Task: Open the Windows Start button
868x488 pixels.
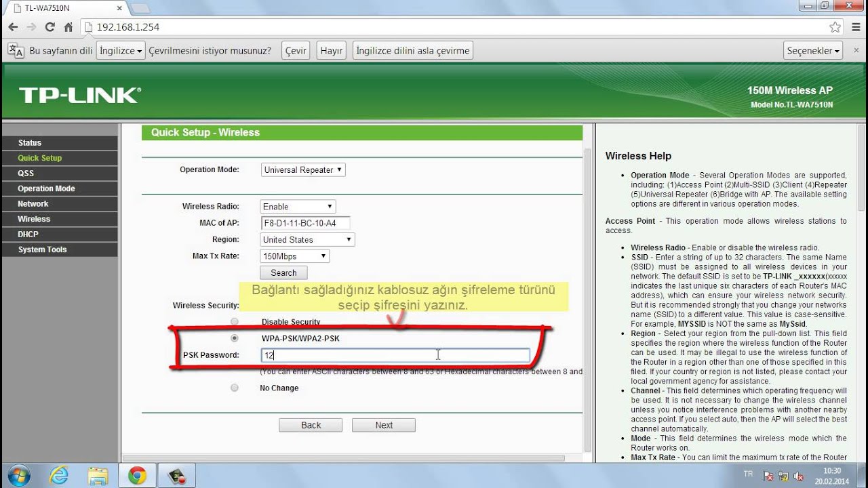Action: [18, 476]
